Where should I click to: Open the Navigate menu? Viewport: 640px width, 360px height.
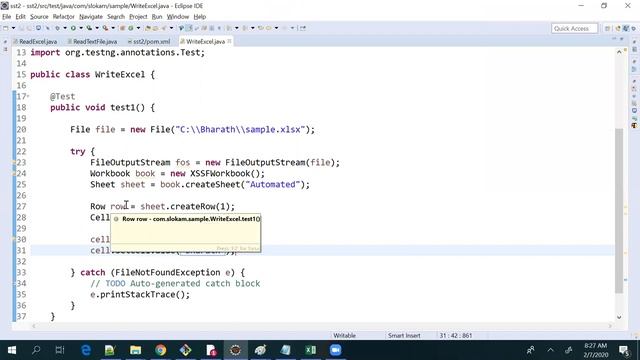point(91,17)
